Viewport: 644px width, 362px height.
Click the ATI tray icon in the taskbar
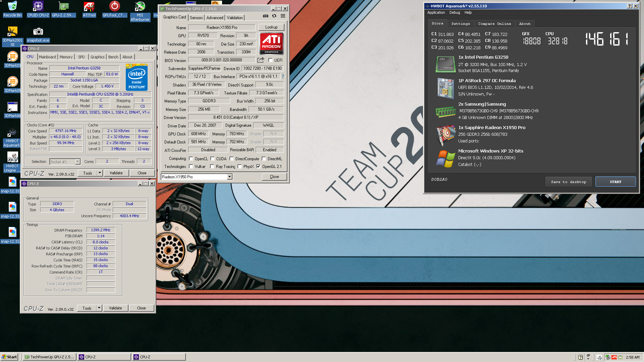(x=614, y=357)
